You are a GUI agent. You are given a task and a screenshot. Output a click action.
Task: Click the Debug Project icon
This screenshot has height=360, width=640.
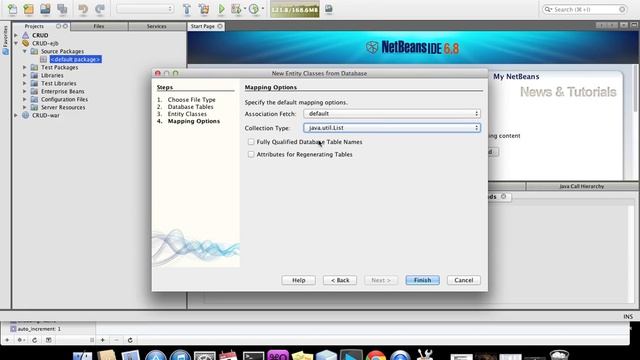[236, 9]
